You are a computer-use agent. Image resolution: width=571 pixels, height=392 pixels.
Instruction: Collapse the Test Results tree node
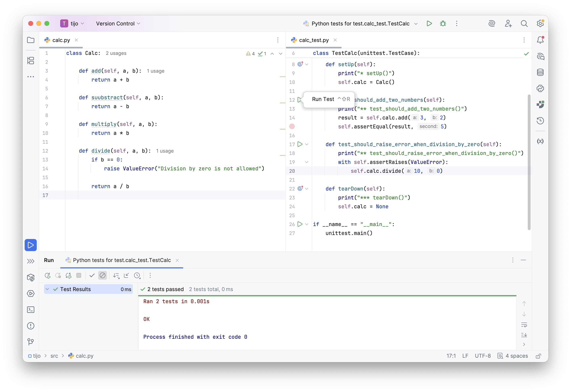(47, 289)
